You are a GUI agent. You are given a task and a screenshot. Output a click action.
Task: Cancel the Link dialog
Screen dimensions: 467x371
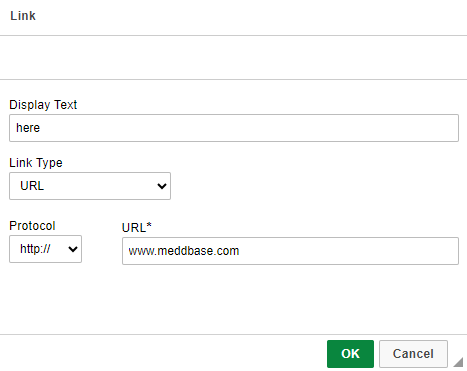coord(413,354)
